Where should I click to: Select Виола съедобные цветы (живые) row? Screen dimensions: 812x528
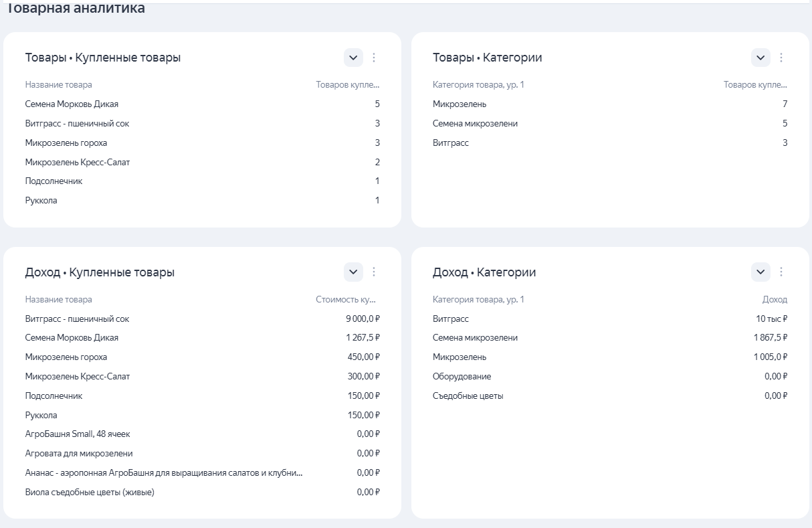tap(90, 492)
